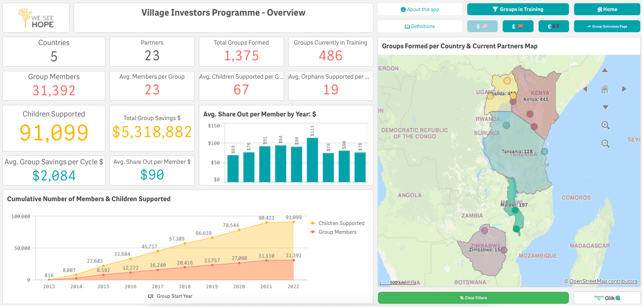644x307 pixels.
Task: Click the We See Hope logo
Action: coord(36,18)
